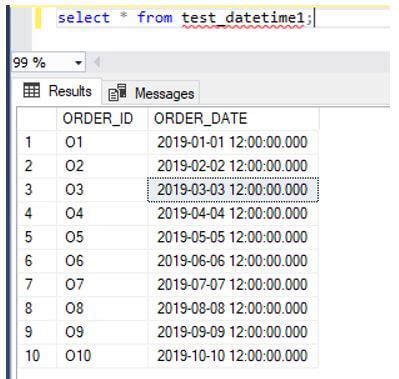
Task: Select date cell 2019-09-09 12:00:00.000
Action: (x=233, y=332)
